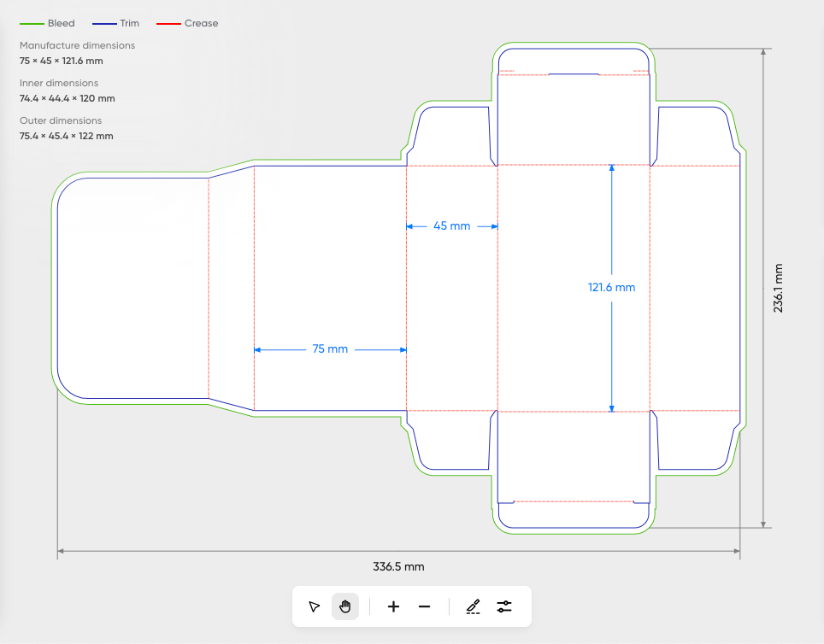Click the 121.6 mm height dimension label

point(611,288)
